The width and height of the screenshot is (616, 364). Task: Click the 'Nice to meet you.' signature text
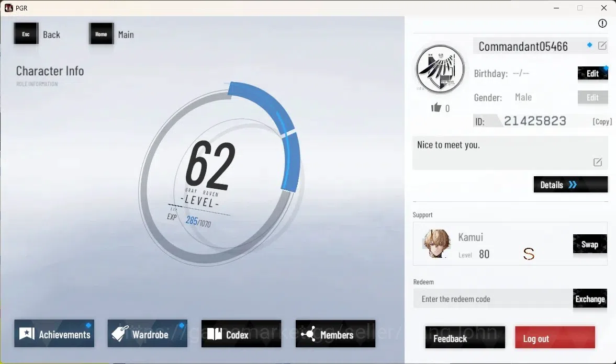click(x=448, y=145)
